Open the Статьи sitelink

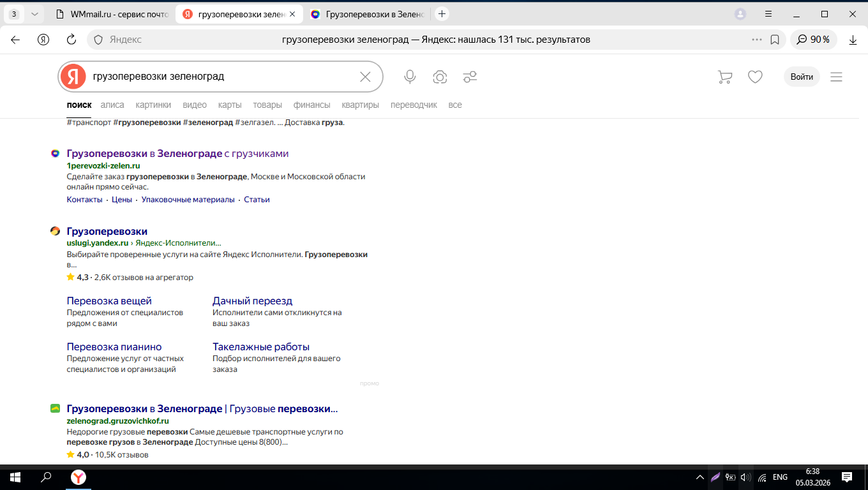click(257, 200)
